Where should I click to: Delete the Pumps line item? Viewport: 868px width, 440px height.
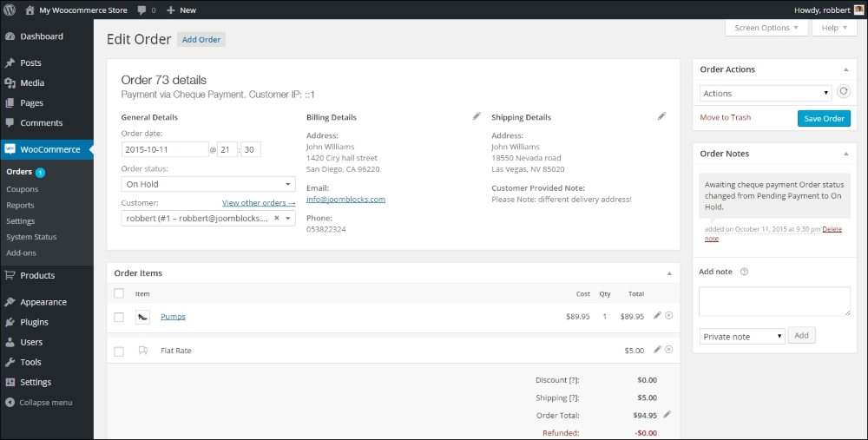tap(668, 316)
